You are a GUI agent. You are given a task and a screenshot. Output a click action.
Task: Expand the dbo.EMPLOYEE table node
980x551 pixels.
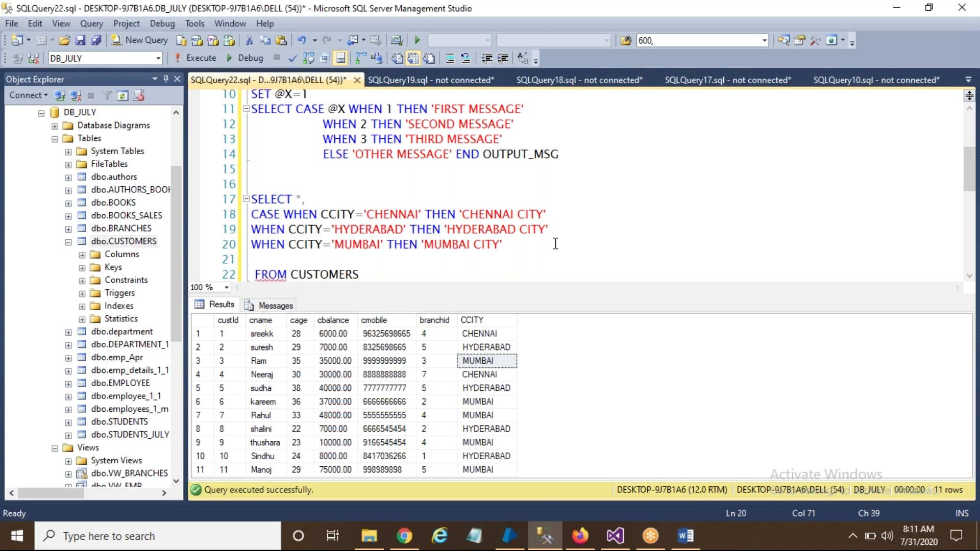point(68,383)
